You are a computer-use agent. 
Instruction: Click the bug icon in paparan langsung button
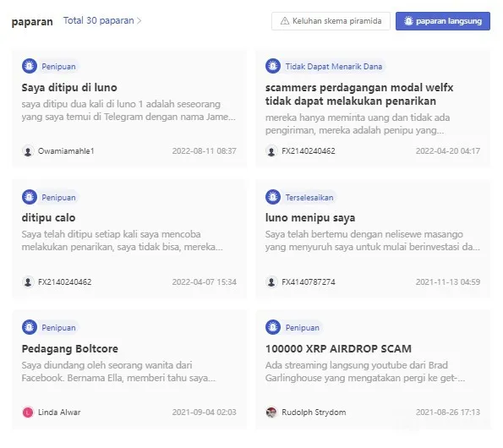[x=408, y=21]
